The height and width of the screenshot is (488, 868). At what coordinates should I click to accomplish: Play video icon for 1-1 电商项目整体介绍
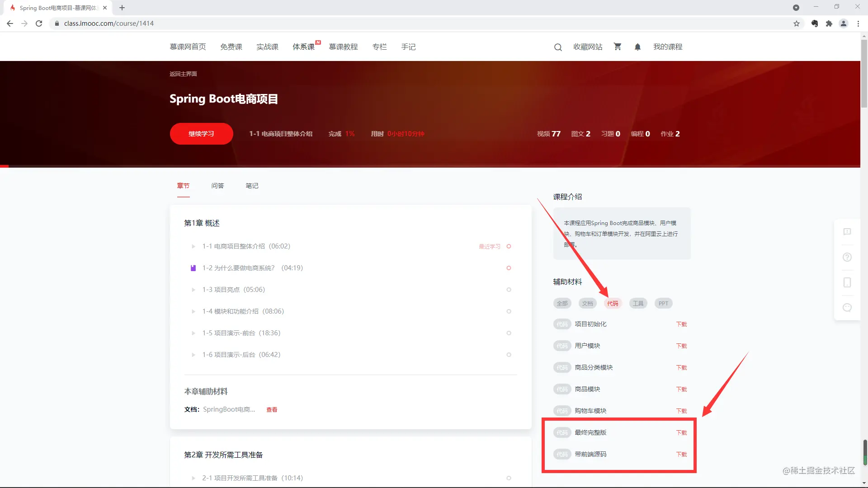click(193, 246)
